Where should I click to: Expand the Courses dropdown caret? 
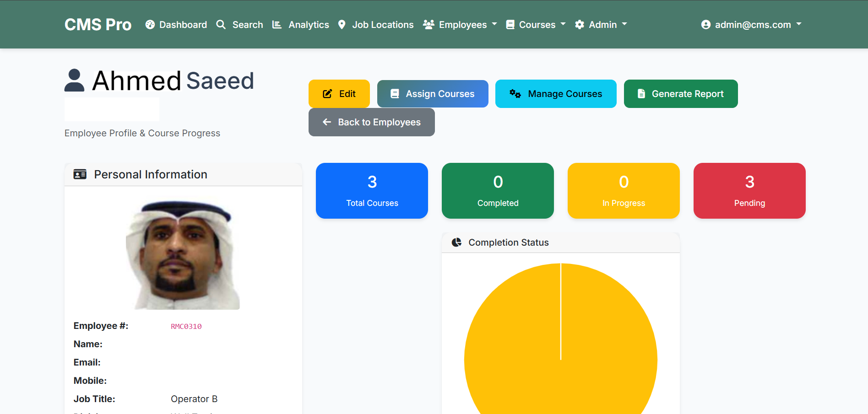563,24
